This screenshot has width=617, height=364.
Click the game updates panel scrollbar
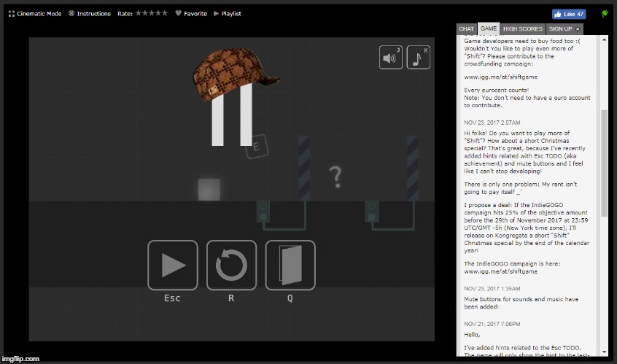tap(604, 162)
